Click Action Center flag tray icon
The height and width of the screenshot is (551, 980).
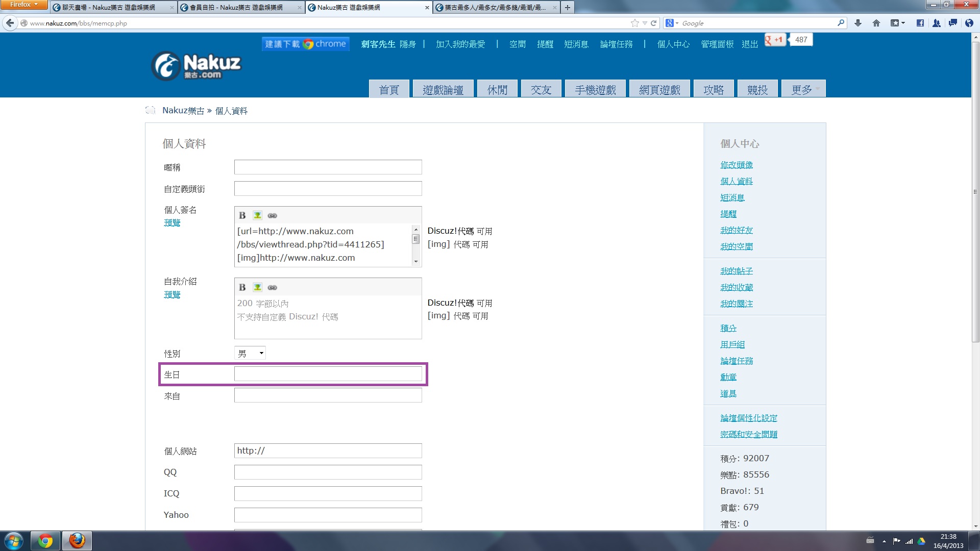click(x=896, y=541)
